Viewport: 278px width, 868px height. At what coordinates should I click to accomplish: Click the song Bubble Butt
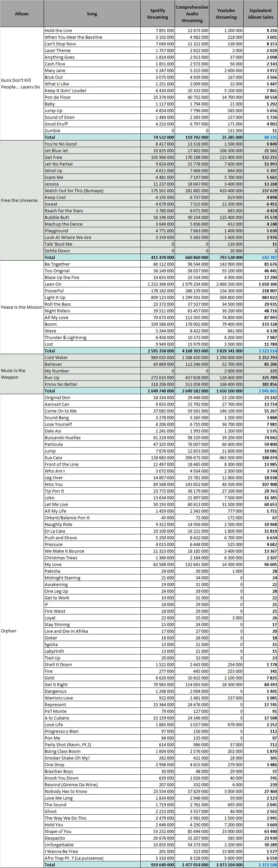[57, 217]
